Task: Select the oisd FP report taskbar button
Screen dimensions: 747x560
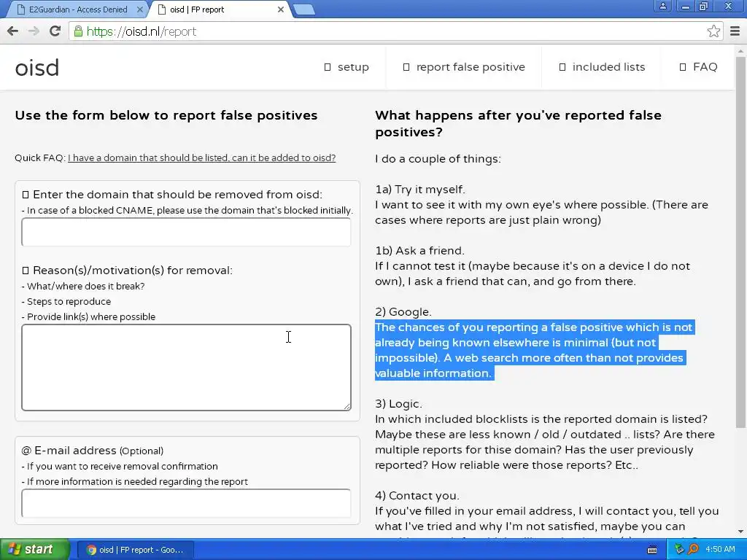Action: 135,550
